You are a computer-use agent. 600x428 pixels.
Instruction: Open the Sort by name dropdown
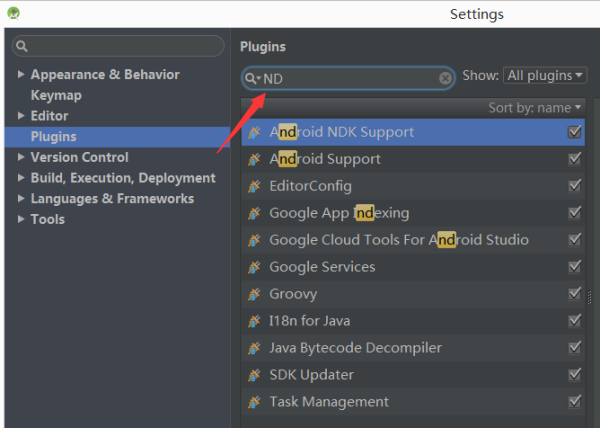535,108
